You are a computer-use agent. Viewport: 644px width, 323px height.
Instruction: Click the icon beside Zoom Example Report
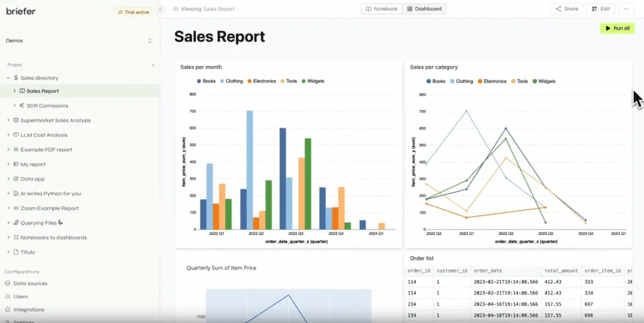click(x=16, y=208)
